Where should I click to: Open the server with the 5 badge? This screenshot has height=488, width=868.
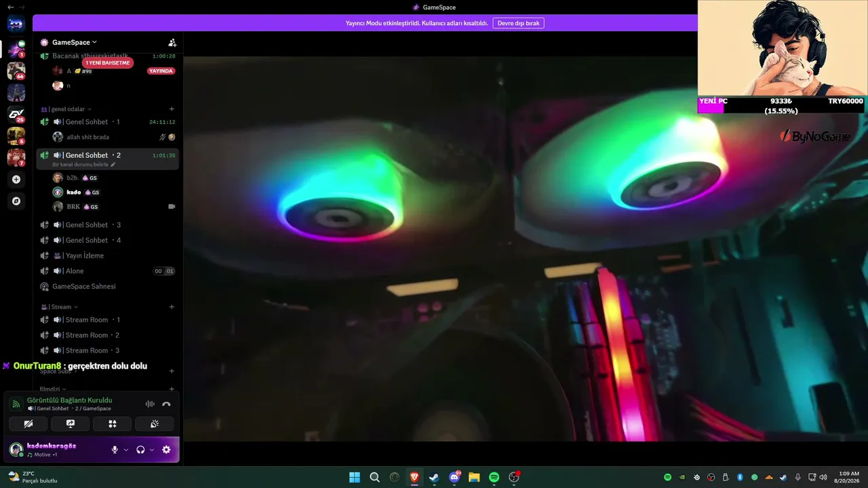[16, 136]
